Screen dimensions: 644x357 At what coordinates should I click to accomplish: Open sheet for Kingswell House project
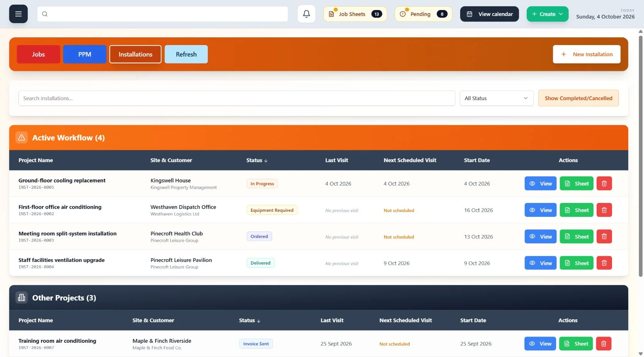coord(577,184)
